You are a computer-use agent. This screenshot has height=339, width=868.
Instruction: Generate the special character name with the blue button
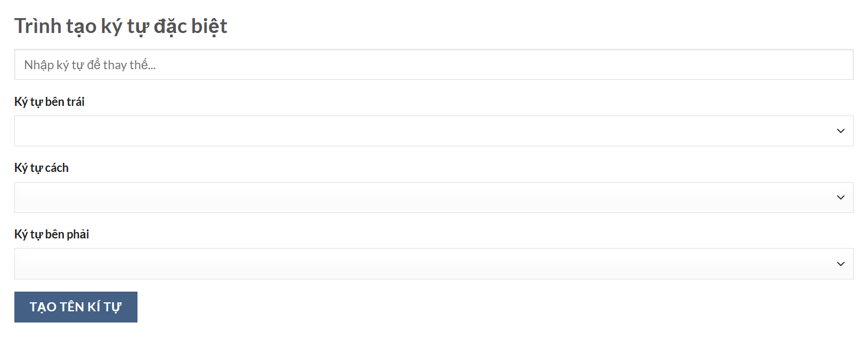point(76,307)
